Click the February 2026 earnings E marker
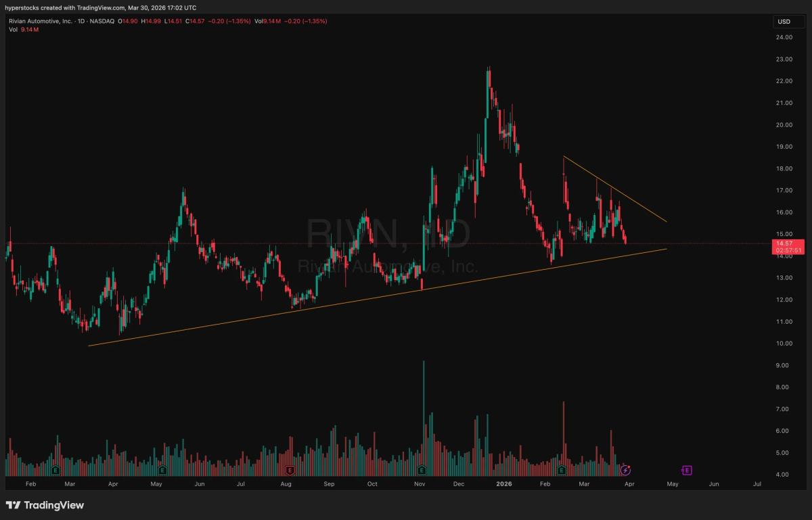This screenshot has height=520, width=812. pos(562,469)
